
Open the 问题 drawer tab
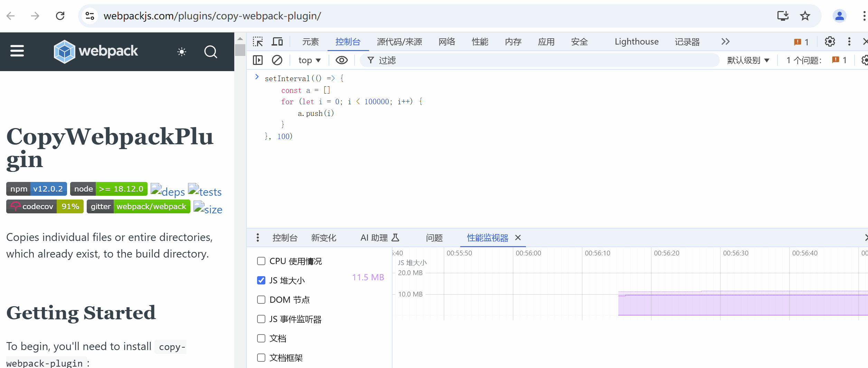pos(434,238)
